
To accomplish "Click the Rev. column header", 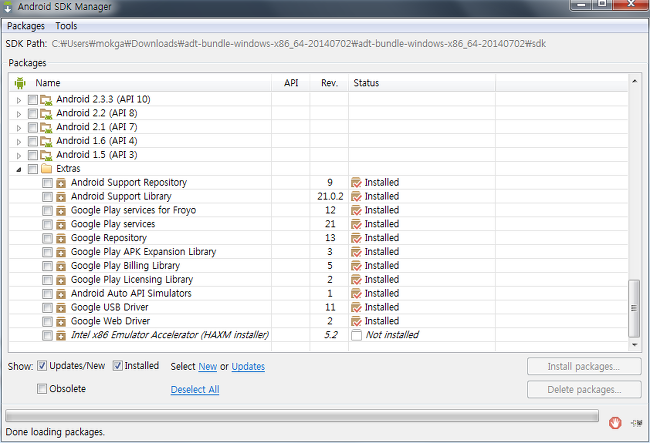I will coord(329,83).
